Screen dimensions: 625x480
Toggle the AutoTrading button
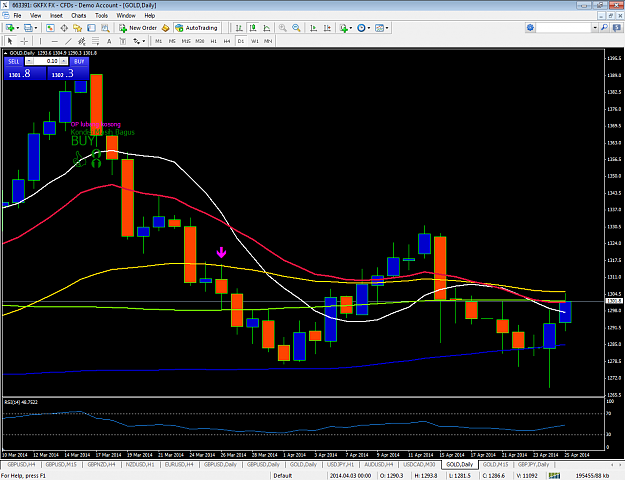[x=197, y=28]
